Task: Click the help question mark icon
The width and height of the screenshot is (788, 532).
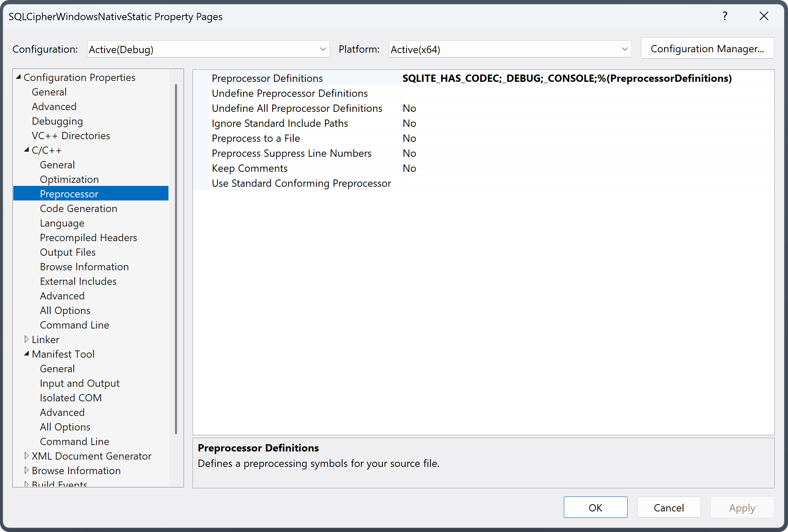Action: 725,16
